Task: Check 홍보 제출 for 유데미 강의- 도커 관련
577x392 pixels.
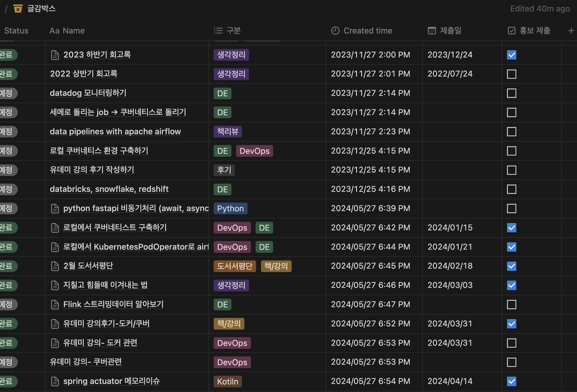Action: tap(511, 343)
